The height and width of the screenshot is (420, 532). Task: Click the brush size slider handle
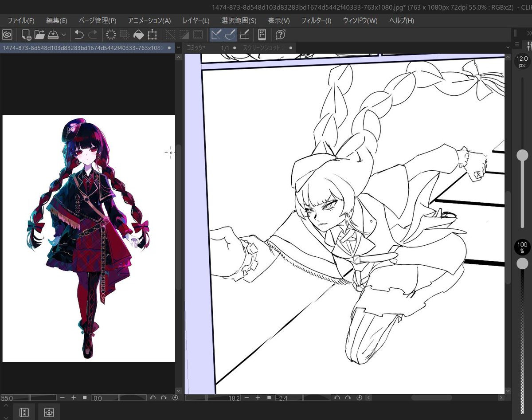523,155
